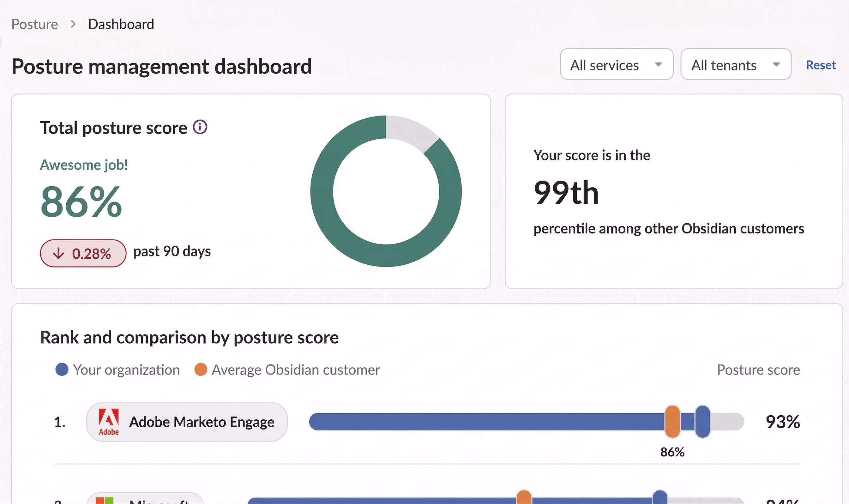
Task: Click the Adobe logo icon
Action: click(109, 422)
